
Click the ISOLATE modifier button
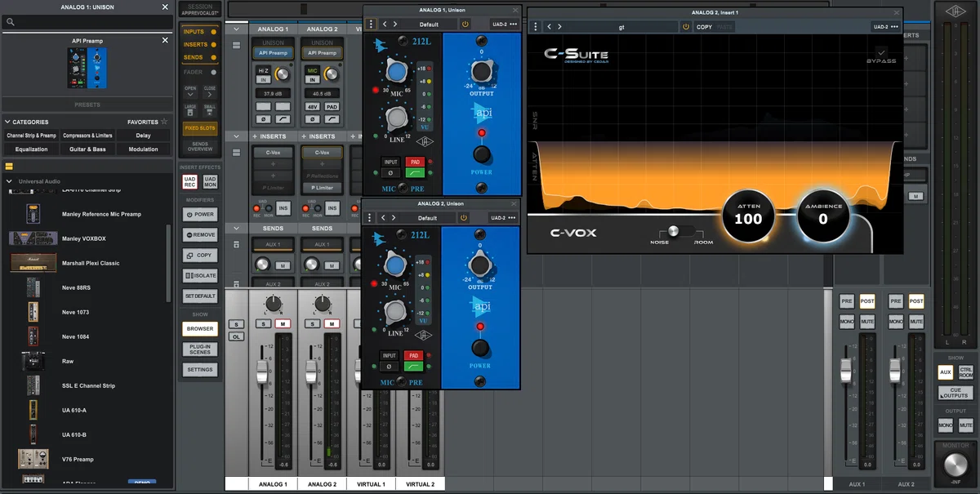pyautogui.click(x=200, y=276)
